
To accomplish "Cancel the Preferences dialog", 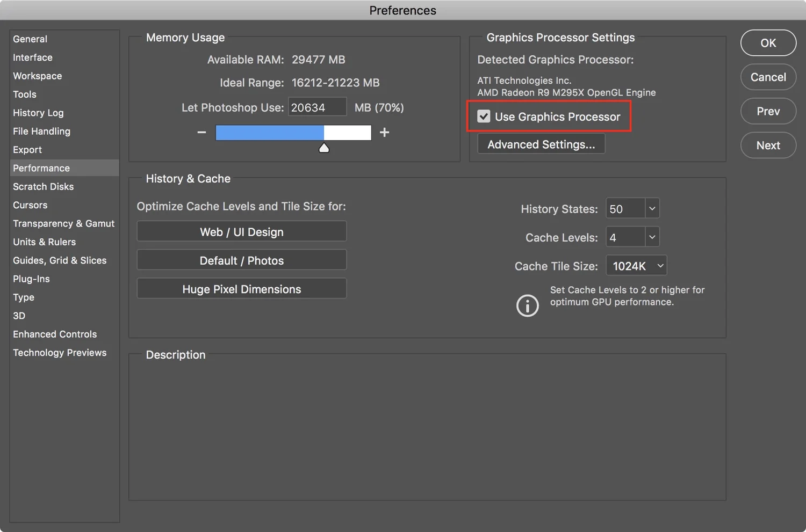I will (768, 77).
